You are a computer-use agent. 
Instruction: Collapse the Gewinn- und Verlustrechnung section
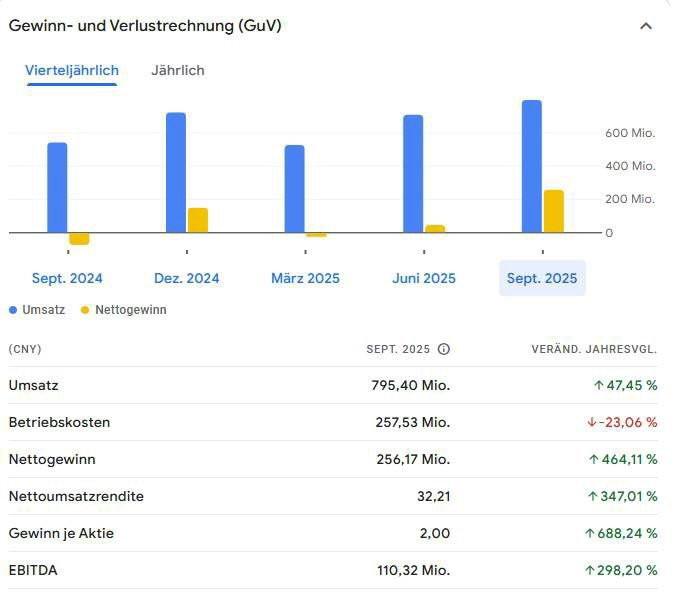646,26
